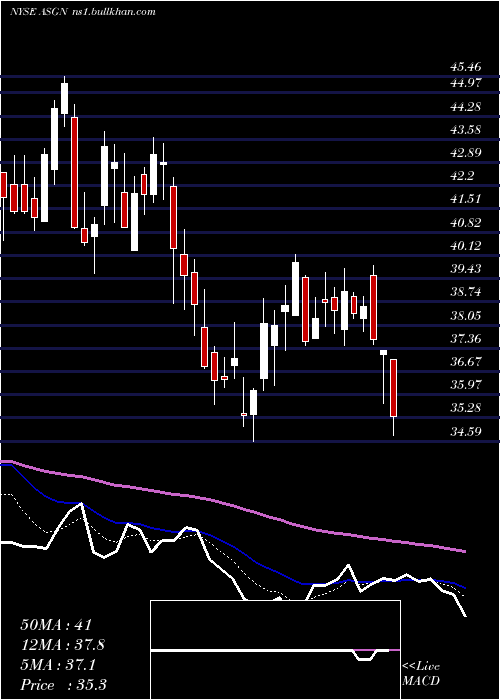Viewport: 500px width, 700px height.
Task: Click the 40.82 price level label
Action: tap(466, 222)
